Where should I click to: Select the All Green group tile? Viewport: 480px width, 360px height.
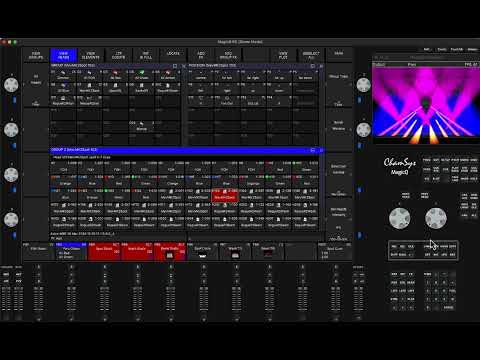(x=141, y=75)
